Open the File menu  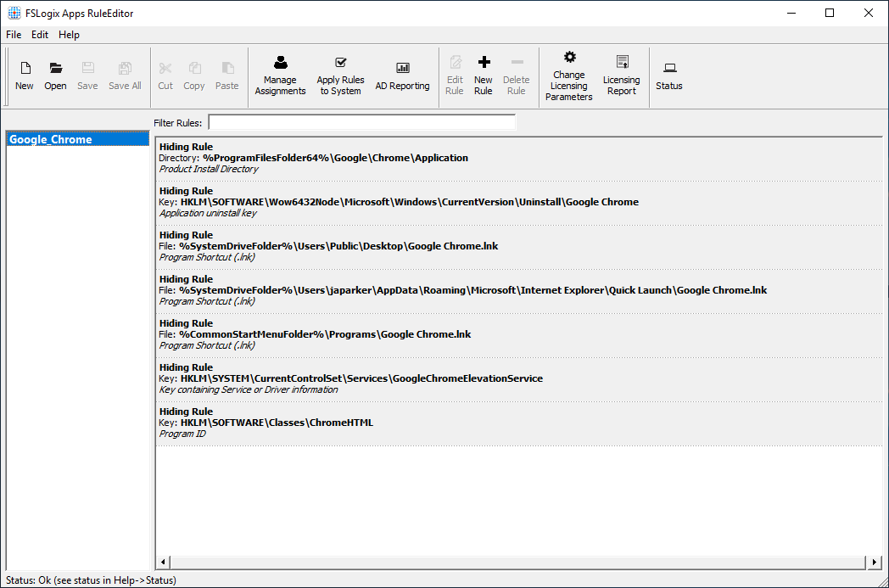click(x=14, y=35)
